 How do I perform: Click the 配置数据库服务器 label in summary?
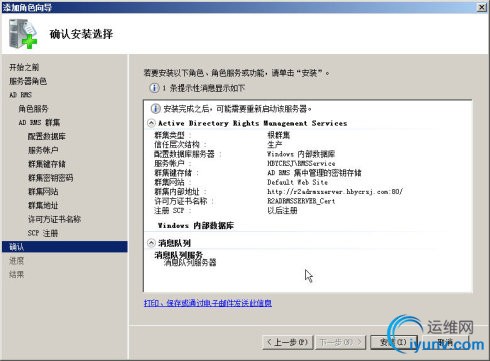coord(184,154)
